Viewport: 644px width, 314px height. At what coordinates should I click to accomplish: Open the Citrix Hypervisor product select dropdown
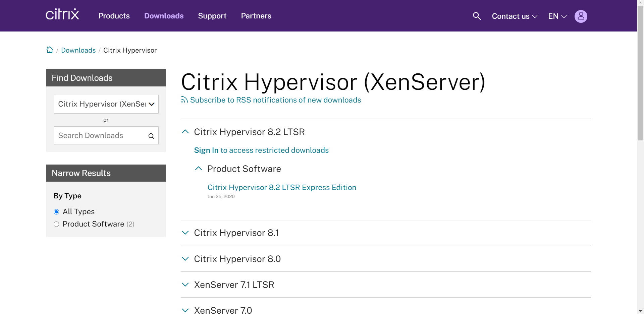[x=106, y=104]
